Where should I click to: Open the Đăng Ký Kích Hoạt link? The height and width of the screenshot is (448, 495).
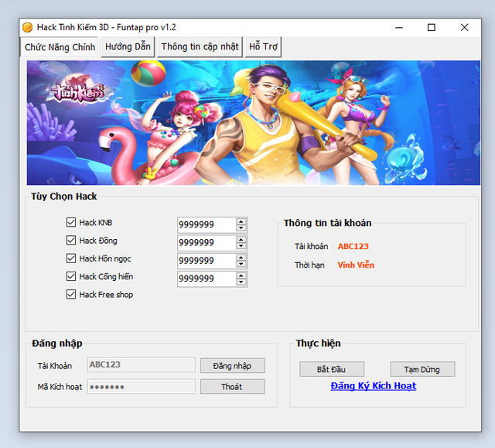click(374, 386)
